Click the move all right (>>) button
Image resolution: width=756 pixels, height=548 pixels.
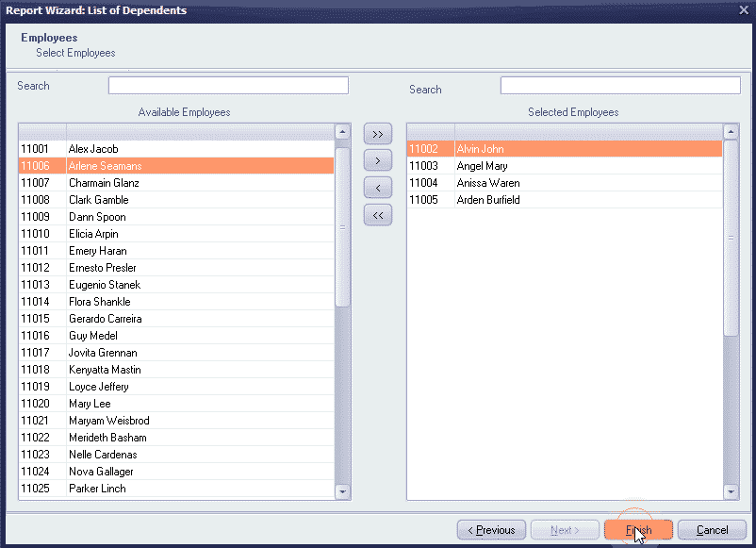point(377,135)
